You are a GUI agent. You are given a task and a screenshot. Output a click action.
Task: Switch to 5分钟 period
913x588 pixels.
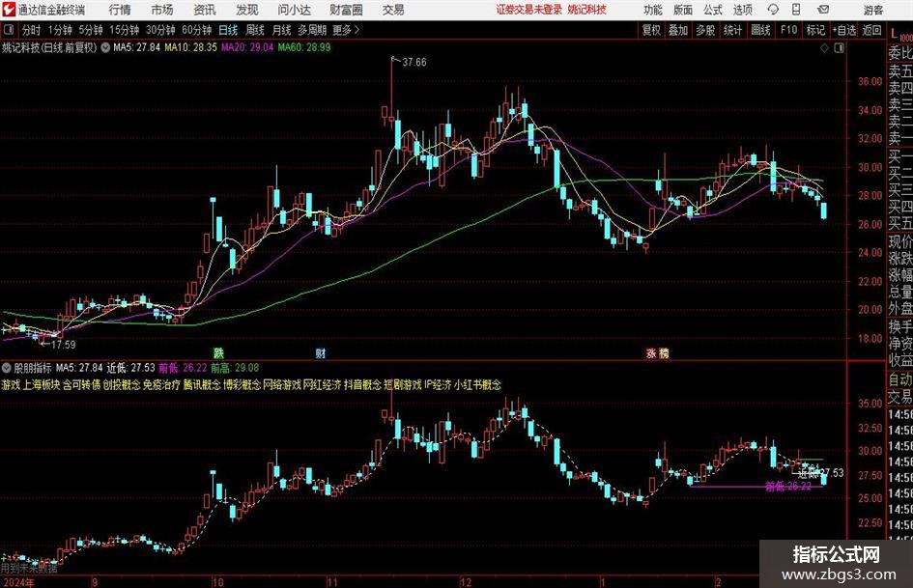90,30
